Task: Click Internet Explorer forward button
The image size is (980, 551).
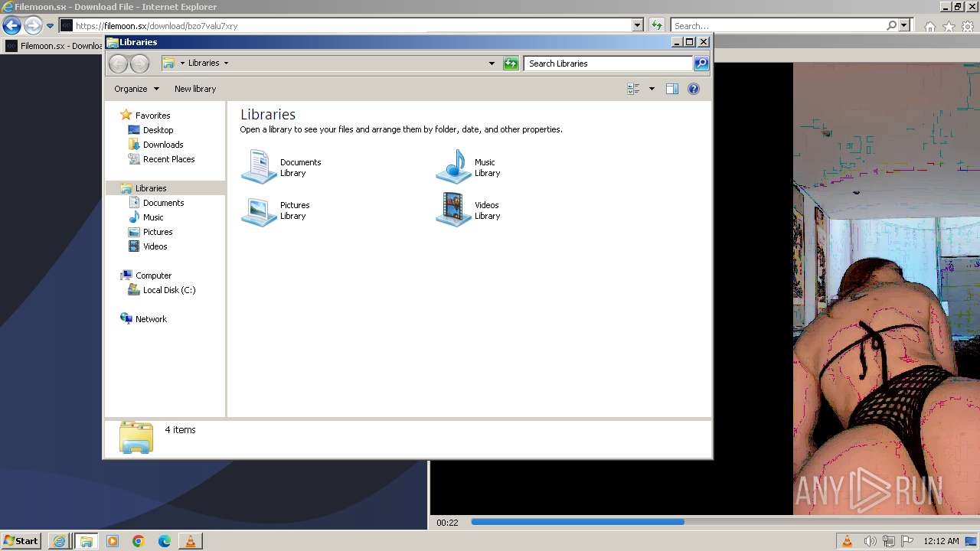Action: (33, 26)
